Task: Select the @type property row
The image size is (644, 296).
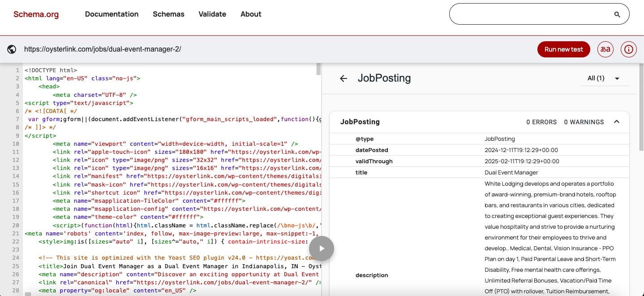Action: 479,139
